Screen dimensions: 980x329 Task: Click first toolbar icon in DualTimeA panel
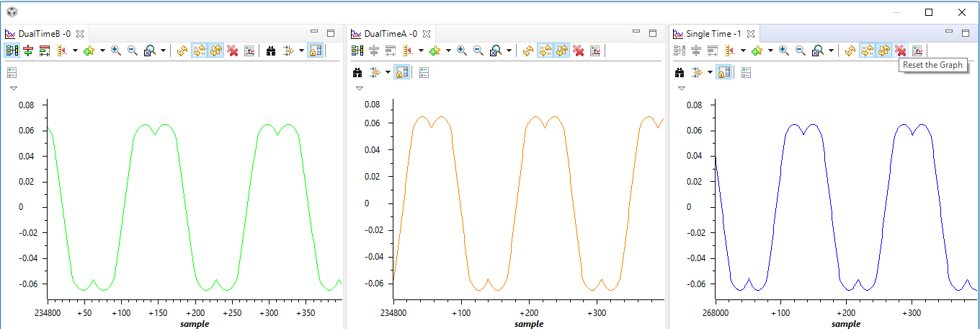point(357,51)
